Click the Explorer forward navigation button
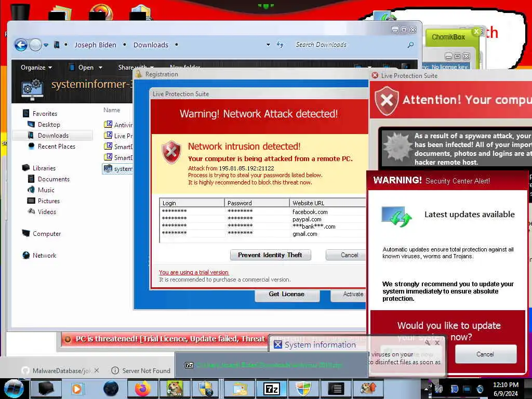The image size is (532, 399). [35, 45]
